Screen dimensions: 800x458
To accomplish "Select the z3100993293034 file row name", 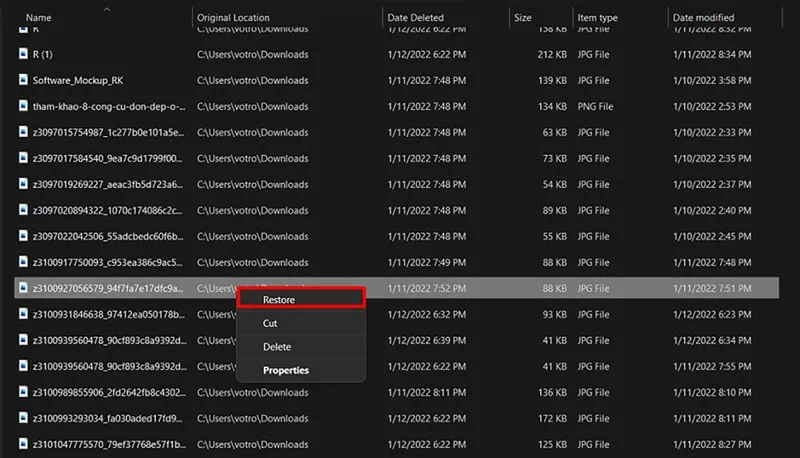I will pyautogui.click(x=108, y=418).
